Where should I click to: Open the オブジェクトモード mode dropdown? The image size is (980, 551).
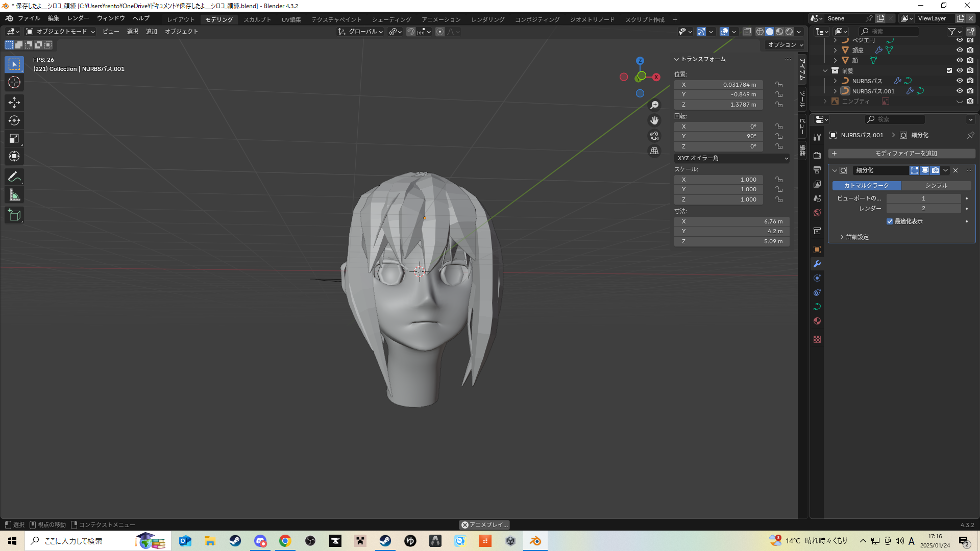pos(61,32)
